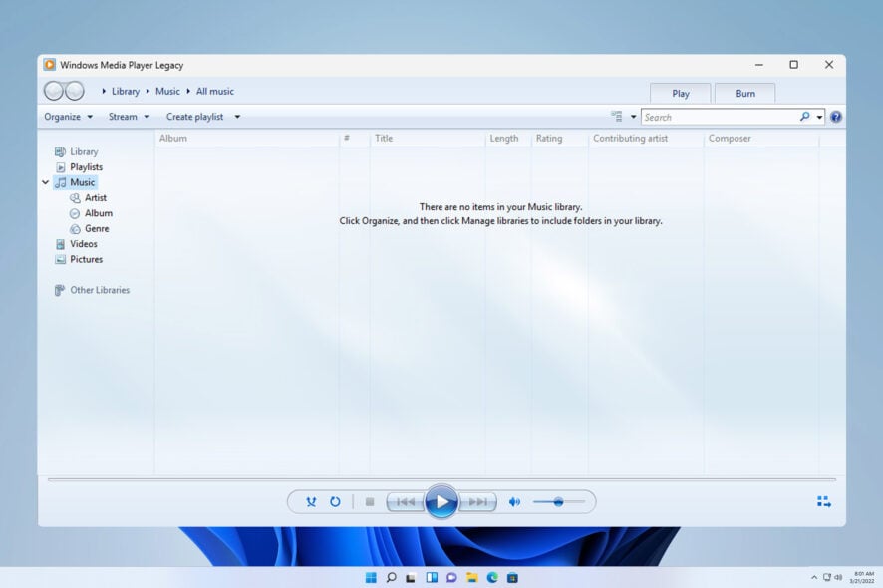Skip to next track

coord(478,501)
